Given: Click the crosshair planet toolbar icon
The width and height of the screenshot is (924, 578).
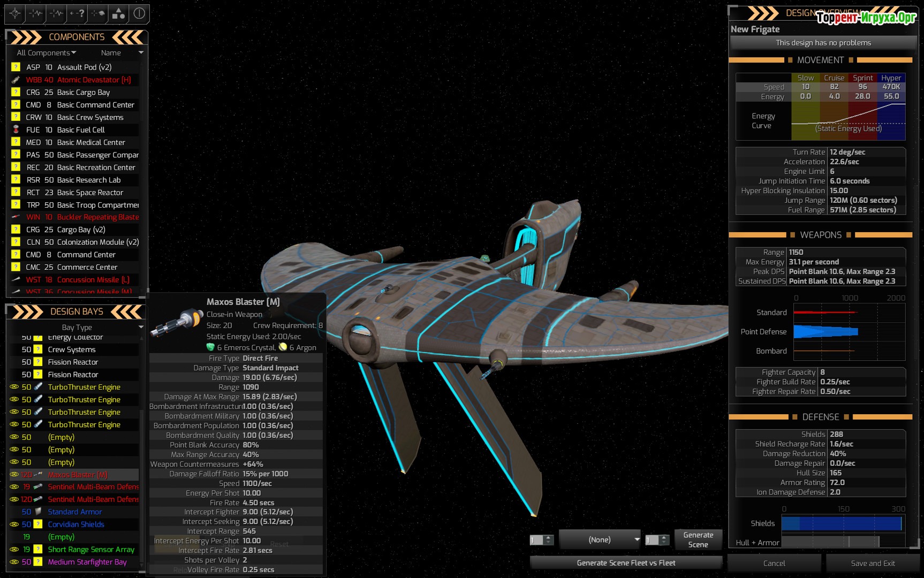Looking at the screenshot, I should (98, 13).
